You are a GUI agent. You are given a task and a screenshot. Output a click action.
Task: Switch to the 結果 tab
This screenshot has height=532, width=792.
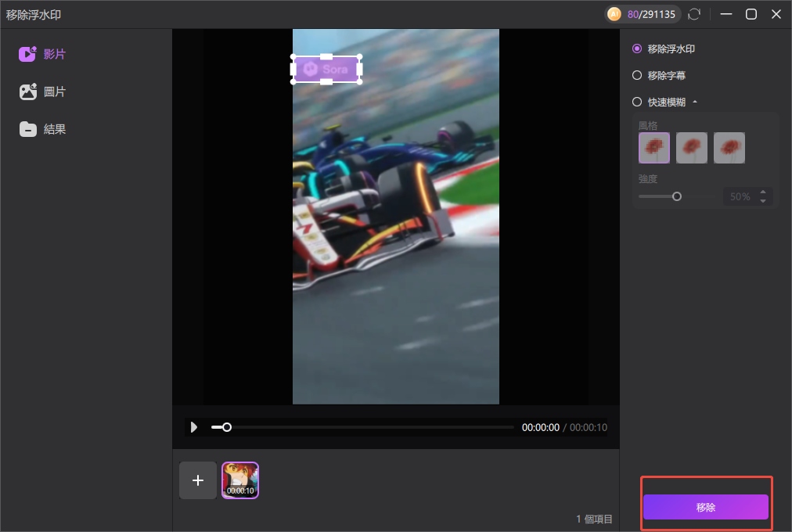pos(54,129)
